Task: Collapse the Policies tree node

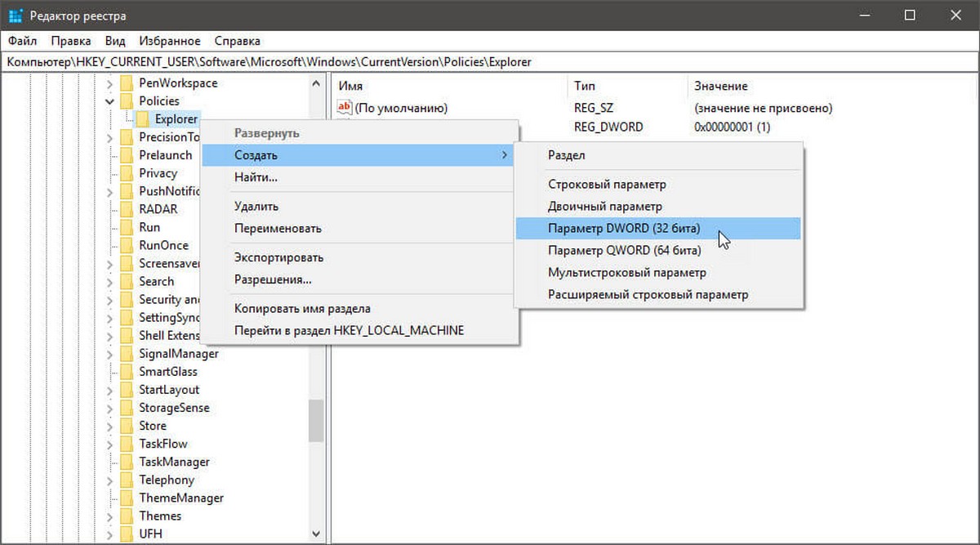Action: (x=109, y=101)
